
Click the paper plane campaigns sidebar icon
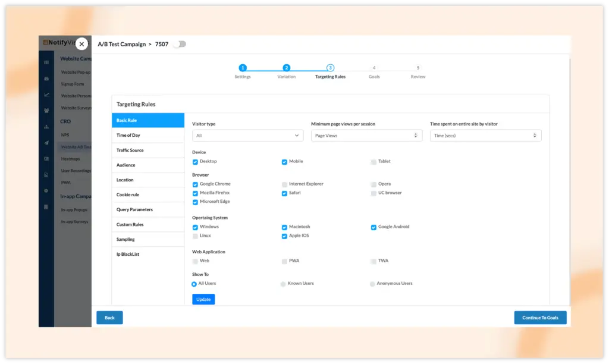click(46, 143)
